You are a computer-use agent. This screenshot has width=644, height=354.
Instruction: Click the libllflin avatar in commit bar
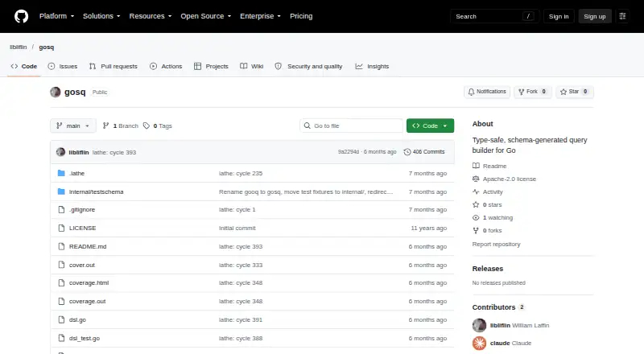pos(61,152)
